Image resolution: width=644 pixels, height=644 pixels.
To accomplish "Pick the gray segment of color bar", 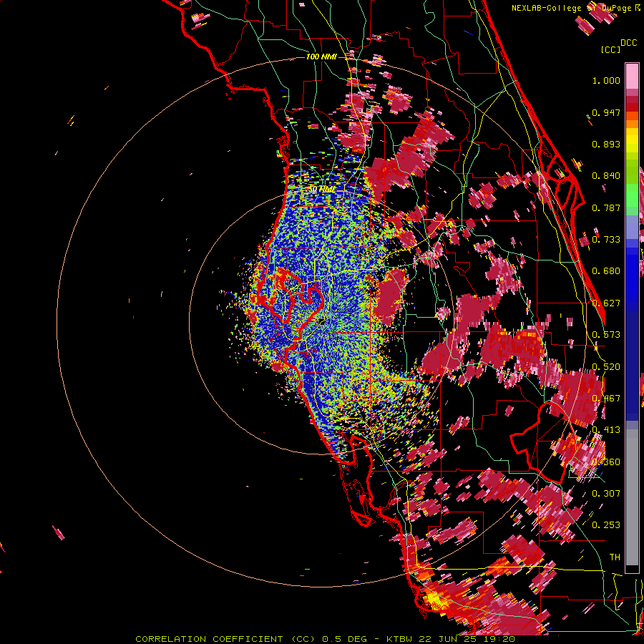I will [x=632, y=497].
